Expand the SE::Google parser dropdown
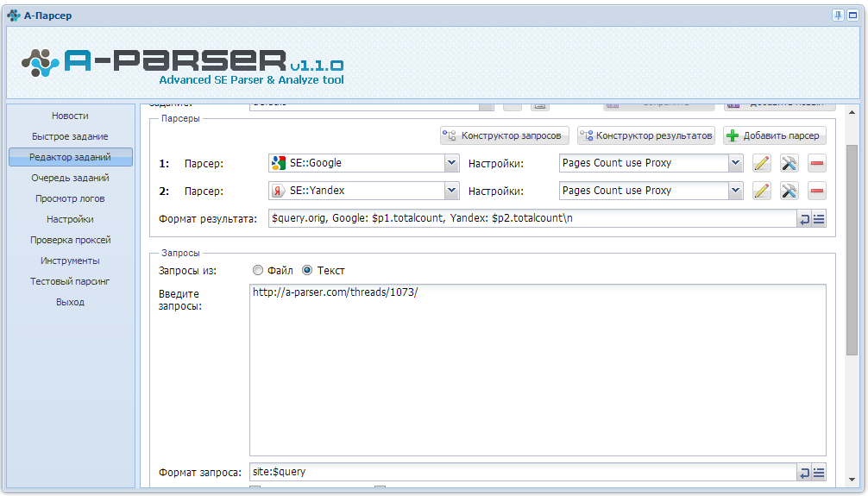The width and height of the screenshot is (868, 496). (x=452, y=163)
